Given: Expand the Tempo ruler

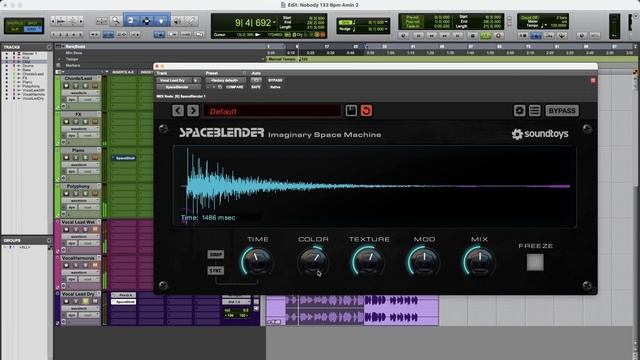Looking at the screenshot, I should point(59,59).
